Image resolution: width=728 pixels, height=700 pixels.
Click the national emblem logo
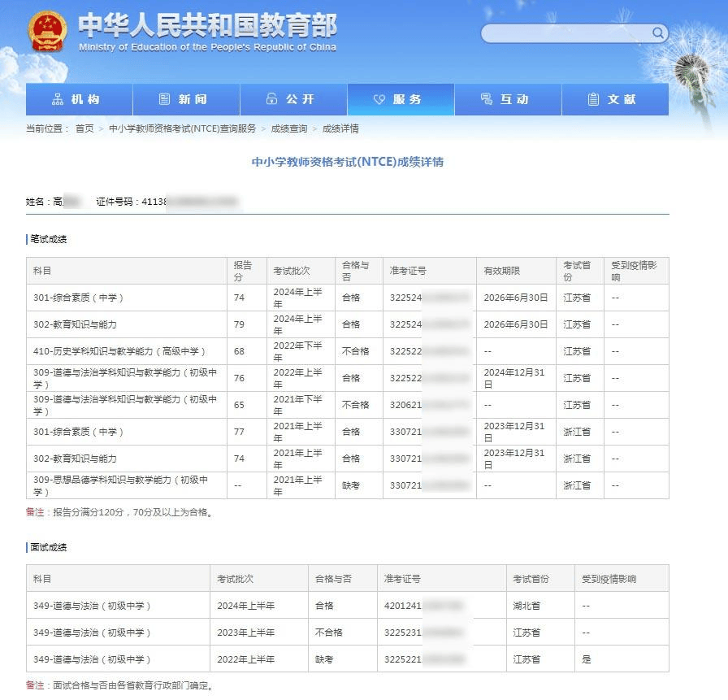pos(47,32)
